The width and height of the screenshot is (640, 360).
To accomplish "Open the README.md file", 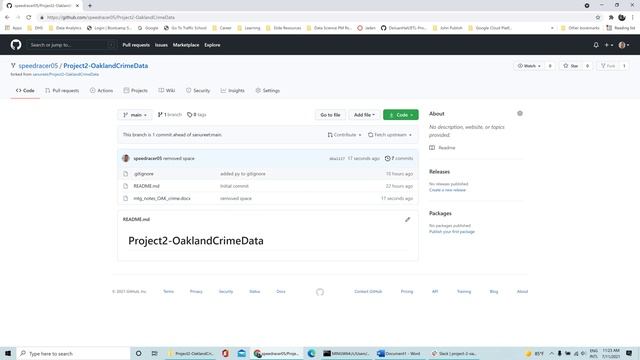I will (x=147, y=186).
